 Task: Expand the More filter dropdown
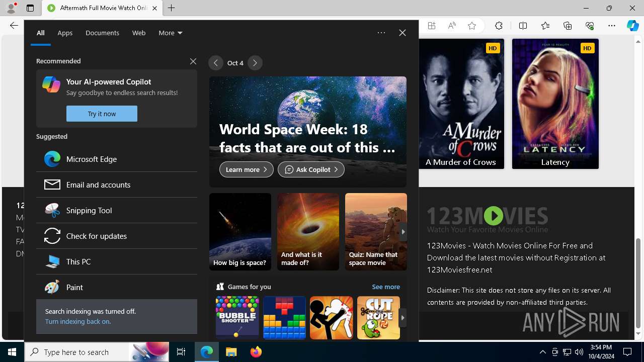[x=170, y=33]
